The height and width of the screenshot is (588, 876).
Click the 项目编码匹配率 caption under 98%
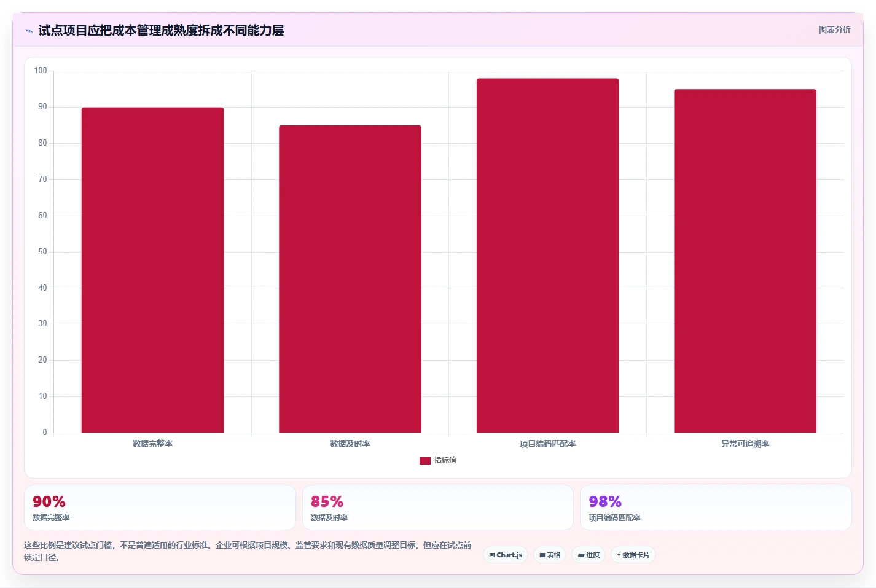[x=614, y=518]
